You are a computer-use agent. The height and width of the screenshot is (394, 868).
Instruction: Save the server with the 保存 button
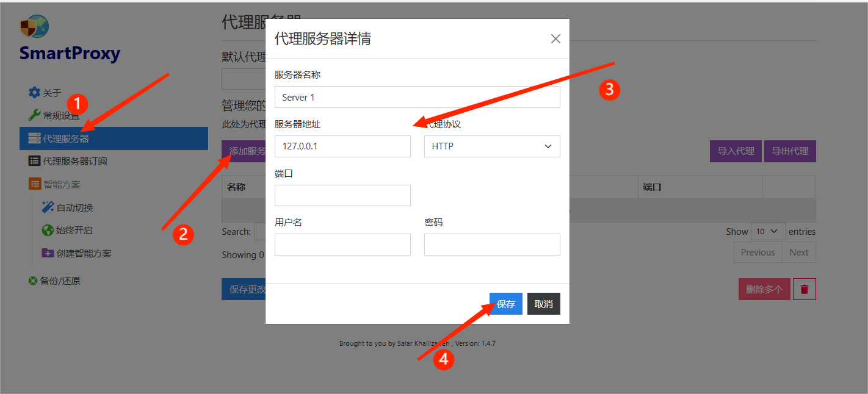click(505, 303)
